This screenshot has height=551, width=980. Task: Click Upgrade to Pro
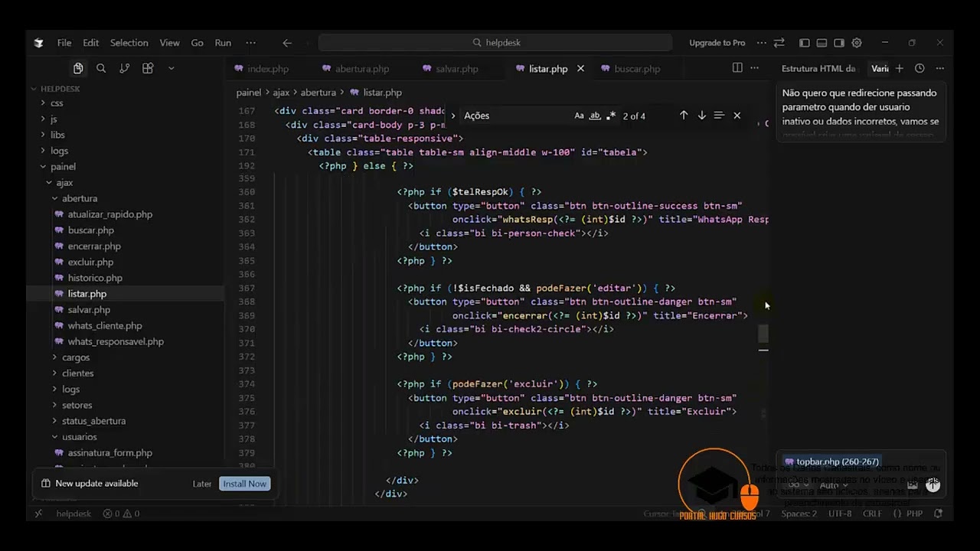pyautogui.click(x=717, y=43)
